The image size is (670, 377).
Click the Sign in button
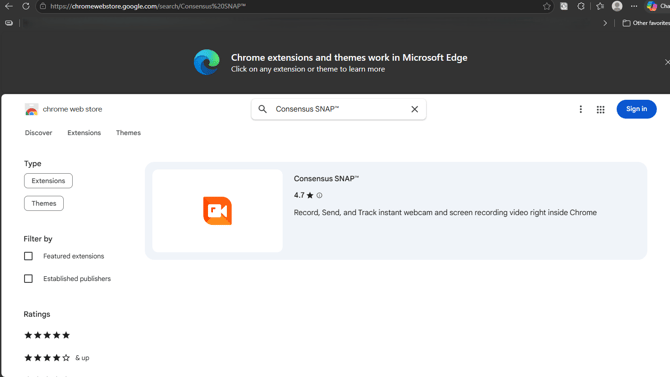pyautogui.click(x=636, y=109)
